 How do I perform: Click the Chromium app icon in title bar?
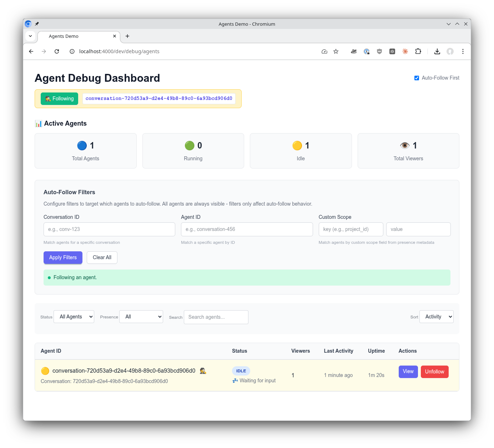pyautogui.click(x=28, y=24)
